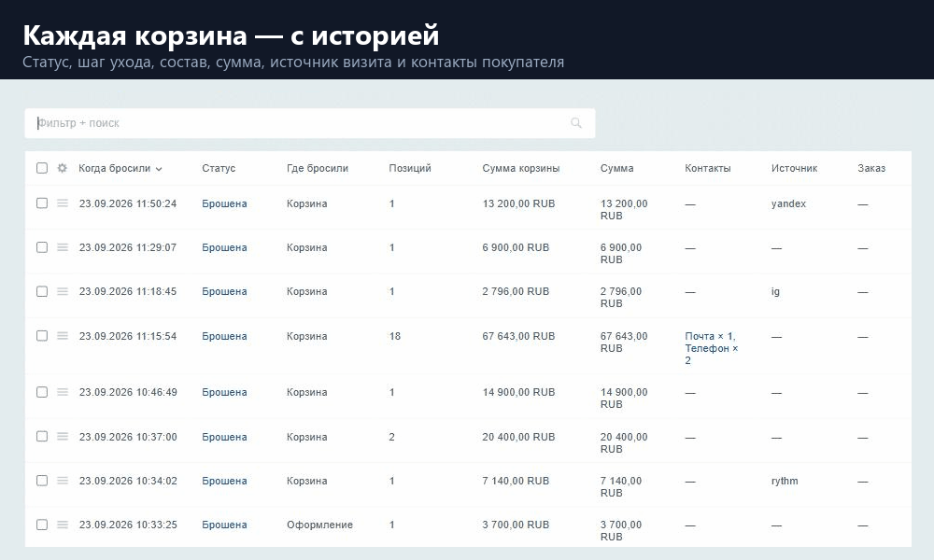Open row menu for 23.09.2026 11:15:54
This screenshot has width=934, height=560.
(x=63, y=336)
